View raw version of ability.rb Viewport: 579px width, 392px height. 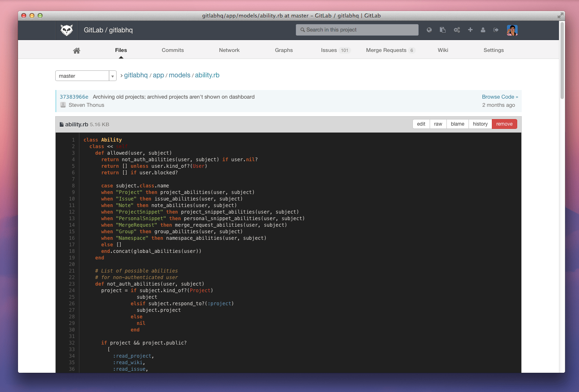438,124
